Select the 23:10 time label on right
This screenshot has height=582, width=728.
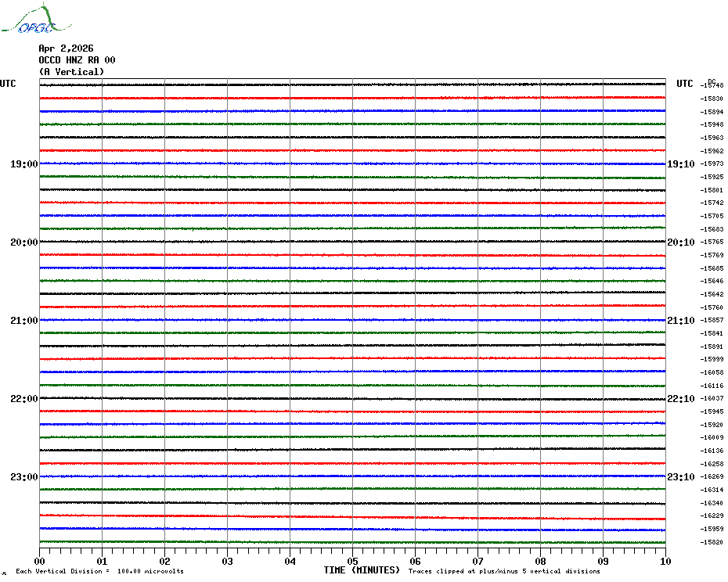pyautogui.click(x=680, y=477)
